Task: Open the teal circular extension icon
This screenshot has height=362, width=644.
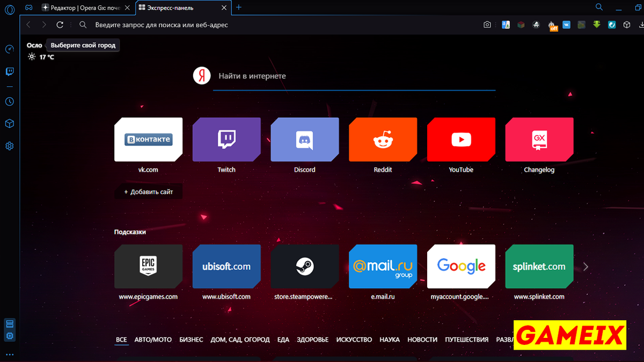Action: click(611, 25)
